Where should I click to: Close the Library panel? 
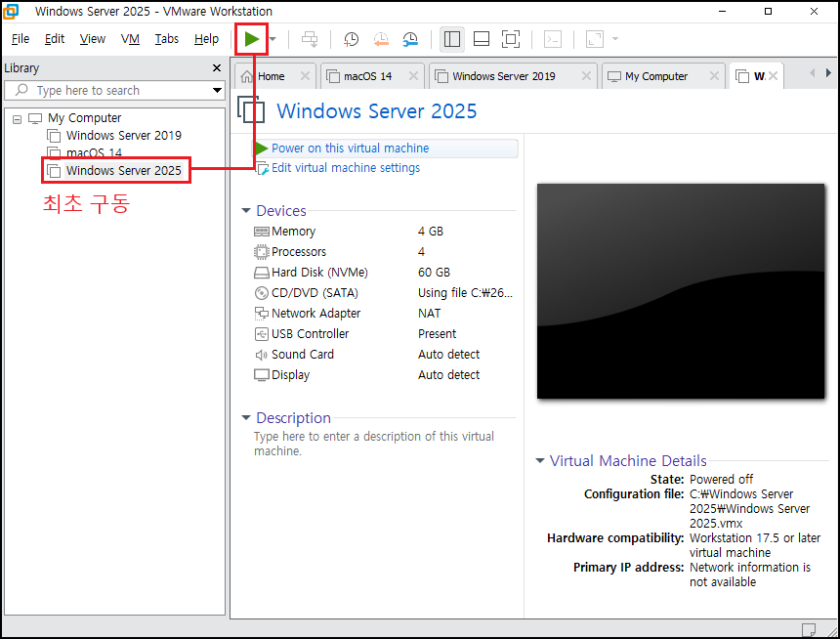217,68
